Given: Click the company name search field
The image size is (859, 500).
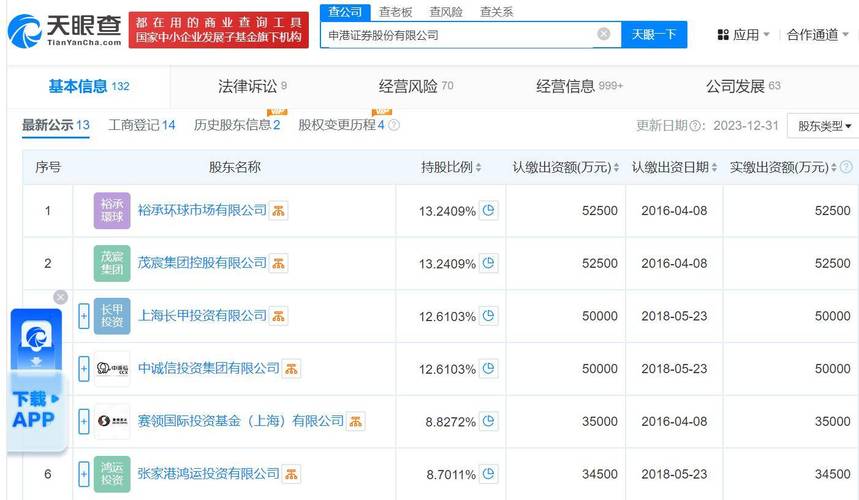Looking at the screenshot, I should (460, 35).
